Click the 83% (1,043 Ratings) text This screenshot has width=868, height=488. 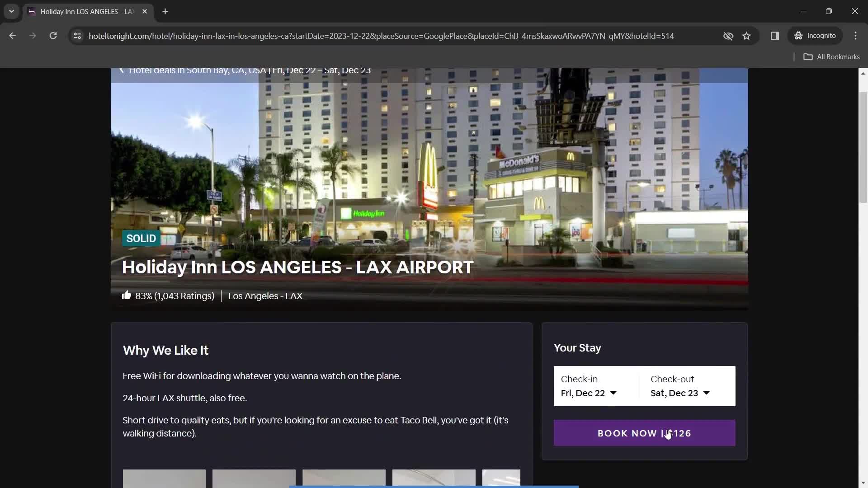(x=175, y=296)
